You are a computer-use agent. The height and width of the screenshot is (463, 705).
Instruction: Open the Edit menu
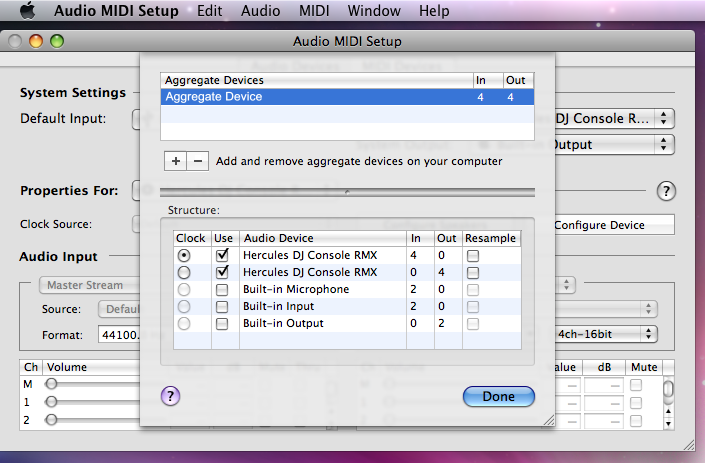(x=210, y=10)
